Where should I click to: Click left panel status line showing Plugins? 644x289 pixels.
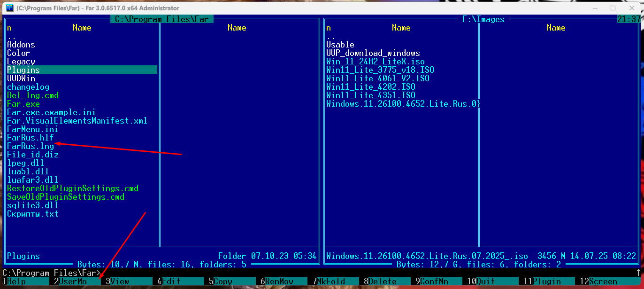point(162,256)
